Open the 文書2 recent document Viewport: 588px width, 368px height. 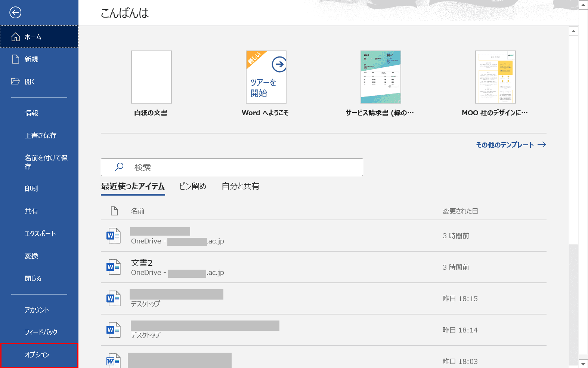pyautogui.click(x=324, y=267)
